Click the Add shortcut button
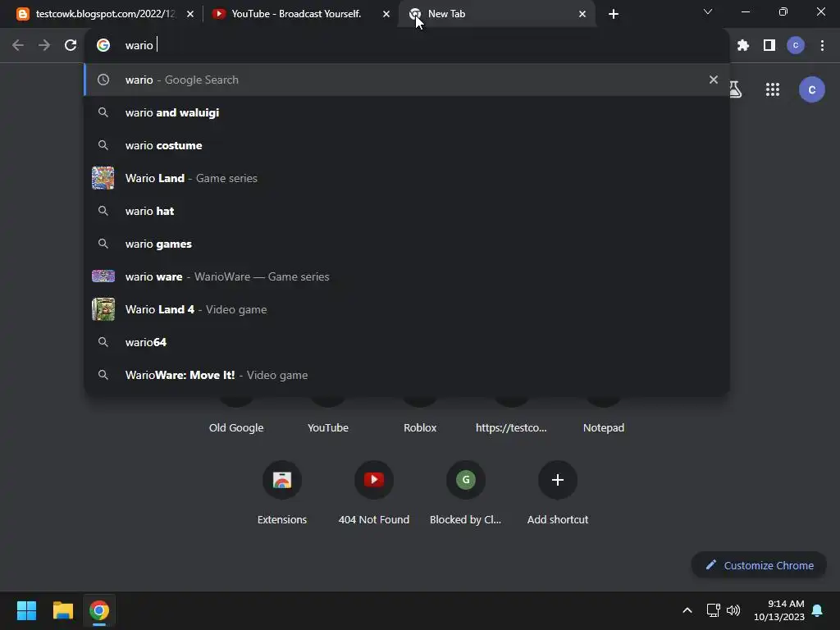Image resolution: width=840 pixels, height=630 pixels. click(x=558, y=493)
